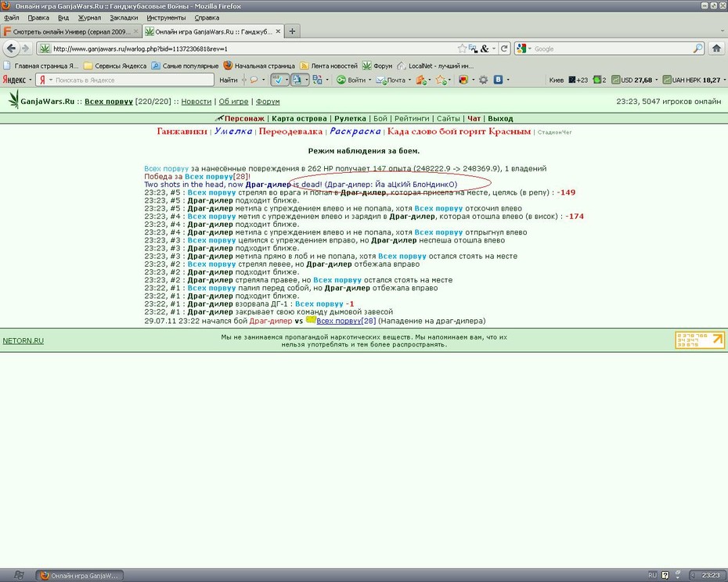Click the VK icon in Yandex toolbar
This screenshot has height=582, width=728.
tap(498, 80)
